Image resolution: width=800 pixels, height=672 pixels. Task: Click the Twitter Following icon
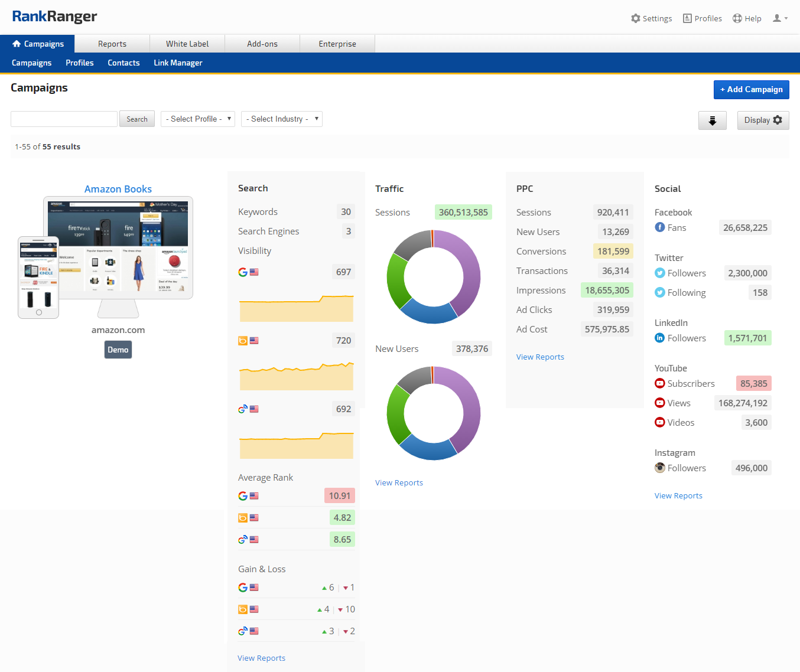click(660, 292)
